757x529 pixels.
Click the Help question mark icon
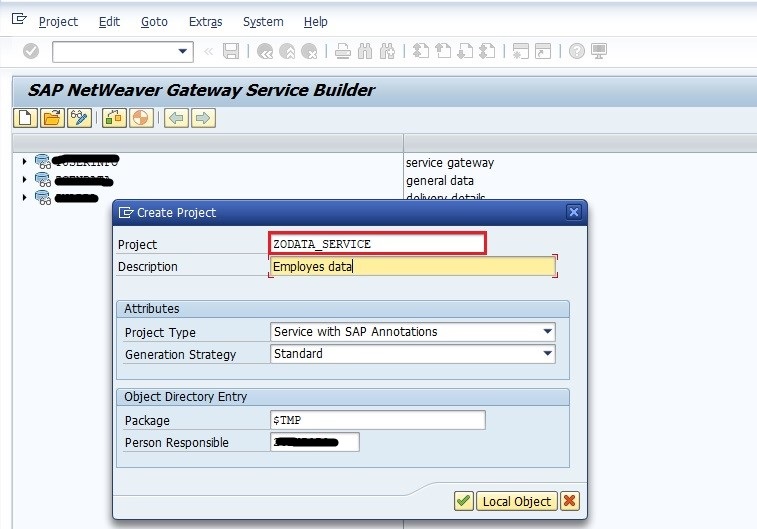577,51
